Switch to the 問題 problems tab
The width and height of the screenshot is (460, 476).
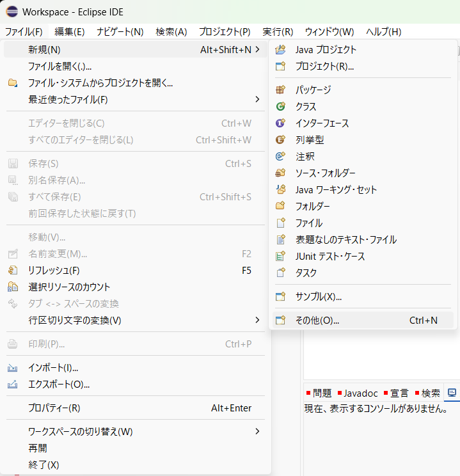(x=321, y=393)
